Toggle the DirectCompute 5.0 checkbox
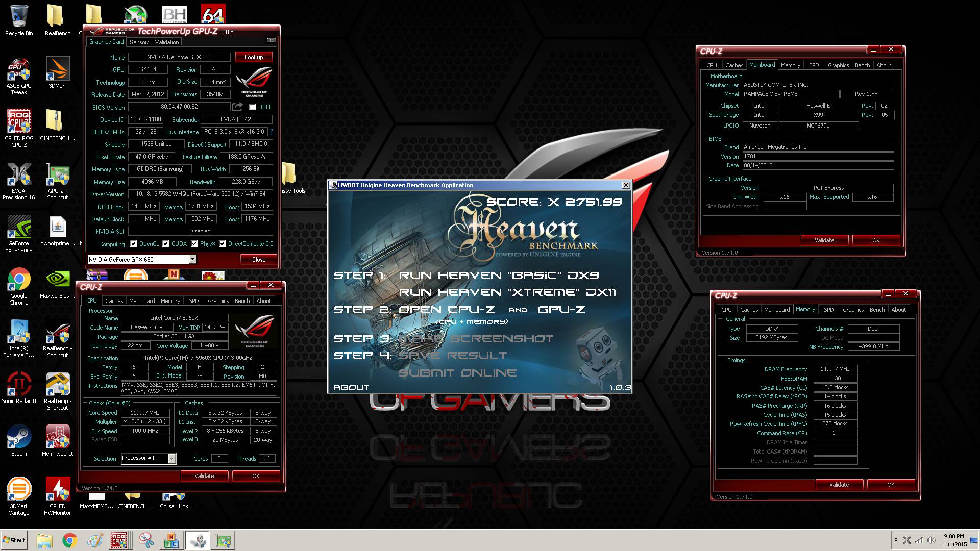Screen dimensions: 980x551 pos(223,244)
